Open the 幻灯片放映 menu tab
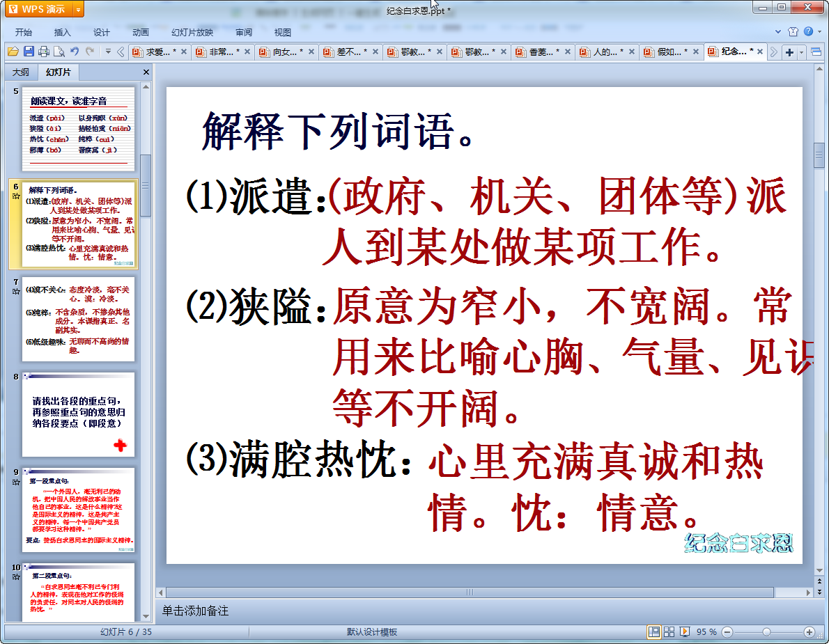 [192, 32]
